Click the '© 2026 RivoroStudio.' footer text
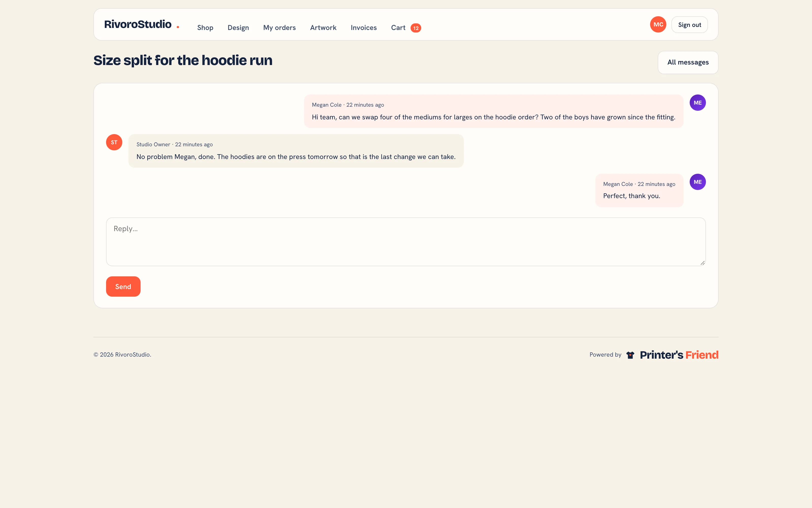Screen dimensions: 812x508 click(122, 355)
